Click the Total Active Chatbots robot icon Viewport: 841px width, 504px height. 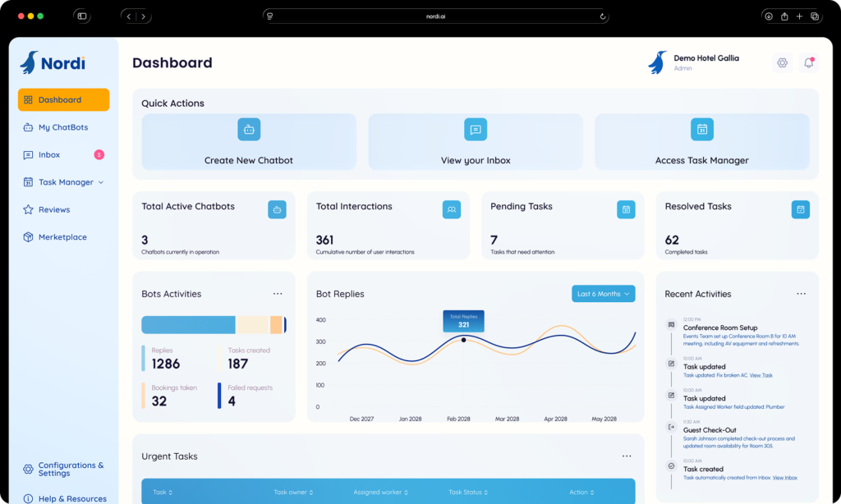pos(278,210)
